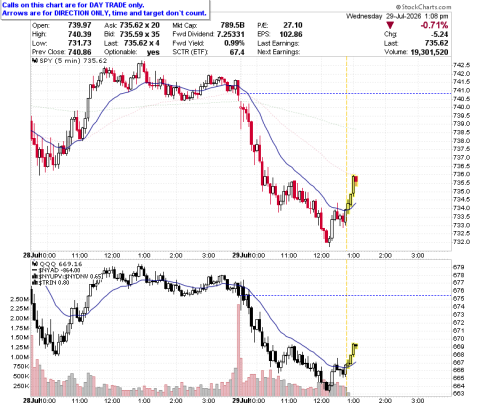Image resolution: width=480 pixels, height=406 pixels.
Task: Click the -0.71% percent change value
Action: (435, 25)
